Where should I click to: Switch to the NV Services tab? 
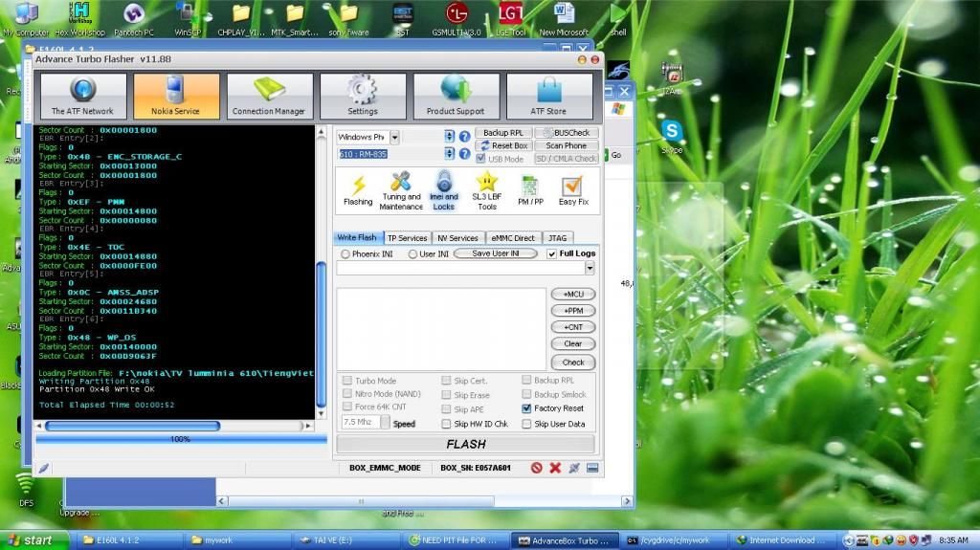[x=457, y=238]
